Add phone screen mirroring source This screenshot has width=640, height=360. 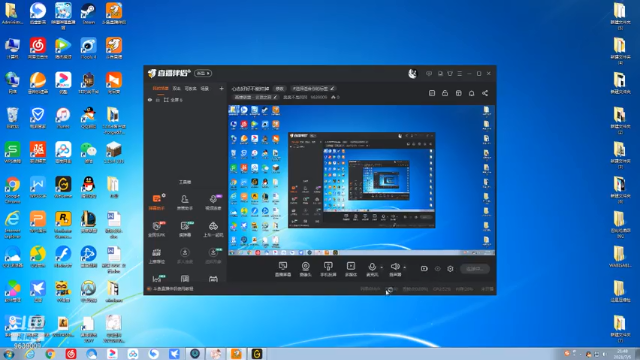click(x=328, y=269)
